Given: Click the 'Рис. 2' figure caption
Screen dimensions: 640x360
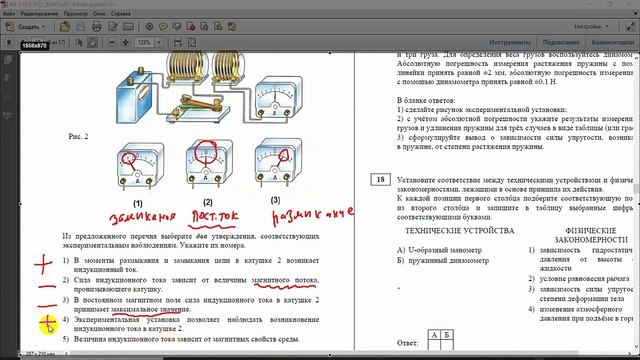Looking at the screenshot, I should pyautogui.click(x=78, y=136).
